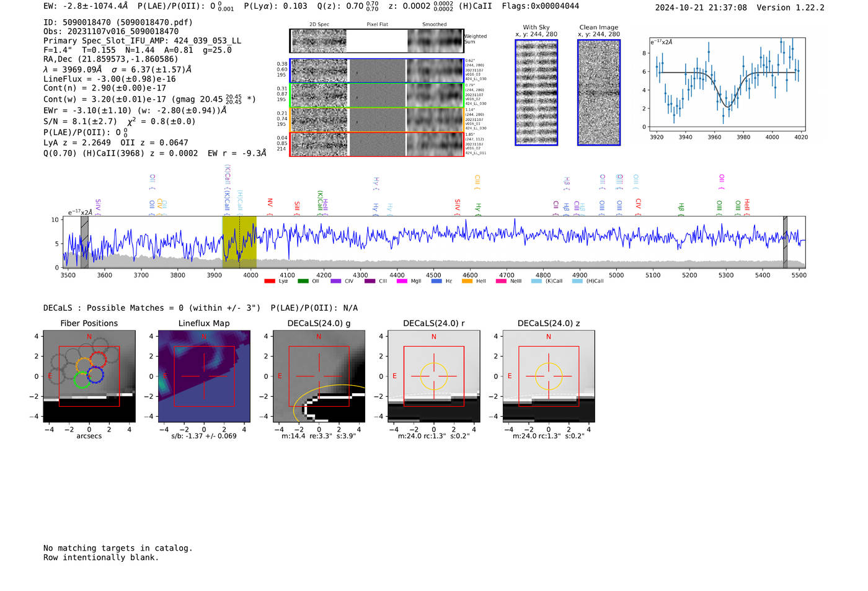Image resolution: width=868 pixels, height=591 pixels.
Task: Select the red-bordered fiber 2D spectrum row
Action: [x=376, y=144]
